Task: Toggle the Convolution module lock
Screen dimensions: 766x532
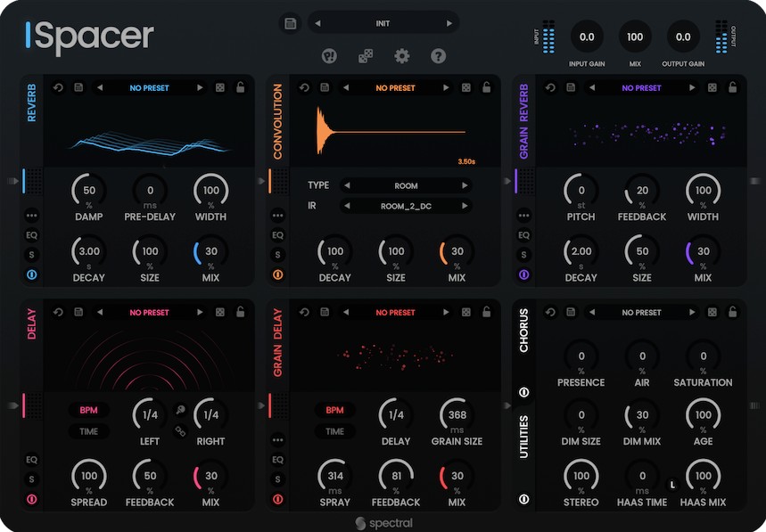Action: (x=487, y=87)
